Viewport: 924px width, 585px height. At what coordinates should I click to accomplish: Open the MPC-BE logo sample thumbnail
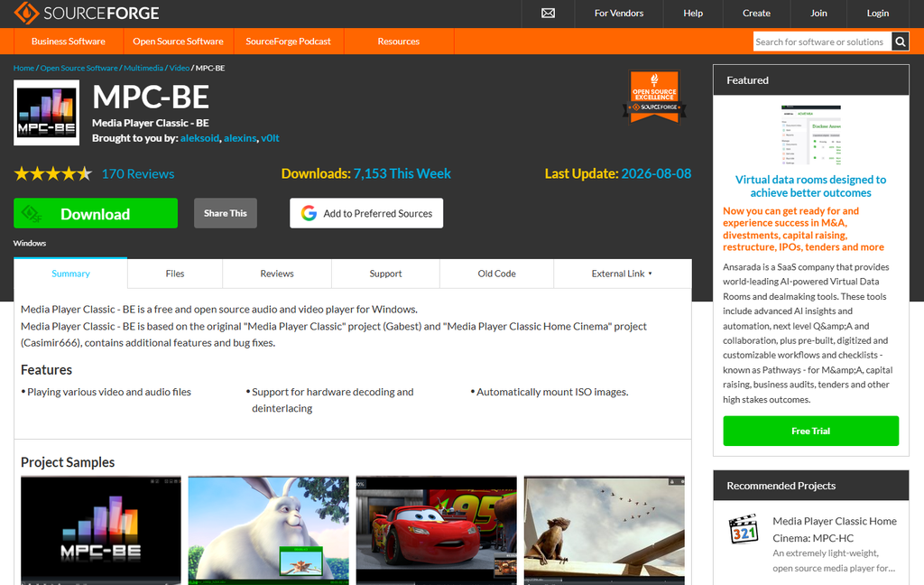pos(101,531)
